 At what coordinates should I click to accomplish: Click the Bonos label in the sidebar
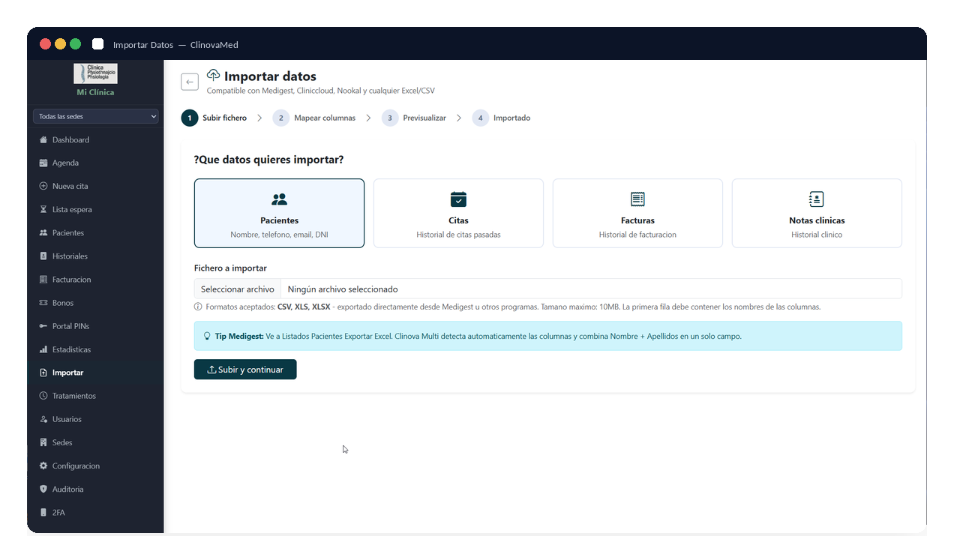[x=63, y=303]
